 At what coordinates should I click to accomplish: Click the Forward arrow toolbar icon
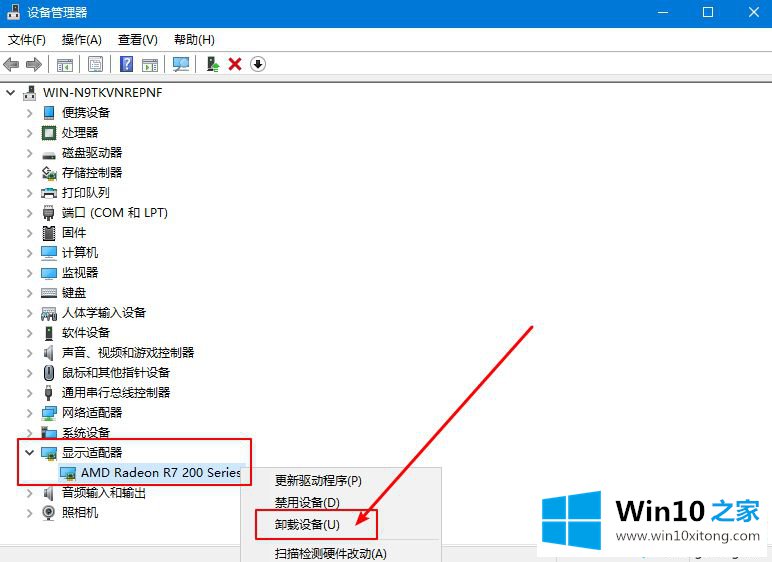pyautogui.click(x=33, y=64)
